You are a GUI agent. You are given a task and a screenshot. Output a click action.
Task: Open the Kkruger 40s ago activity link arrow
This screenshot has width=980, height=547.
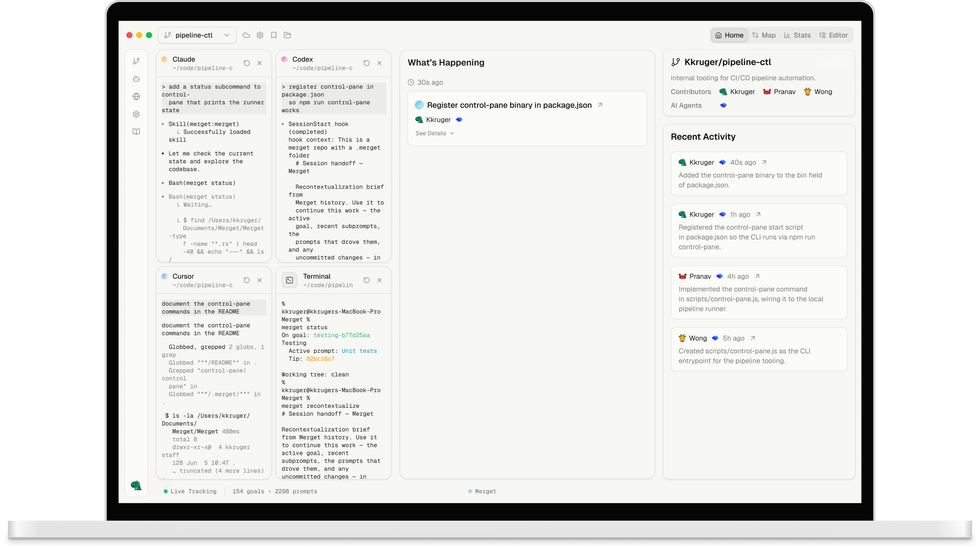point(764,162)
